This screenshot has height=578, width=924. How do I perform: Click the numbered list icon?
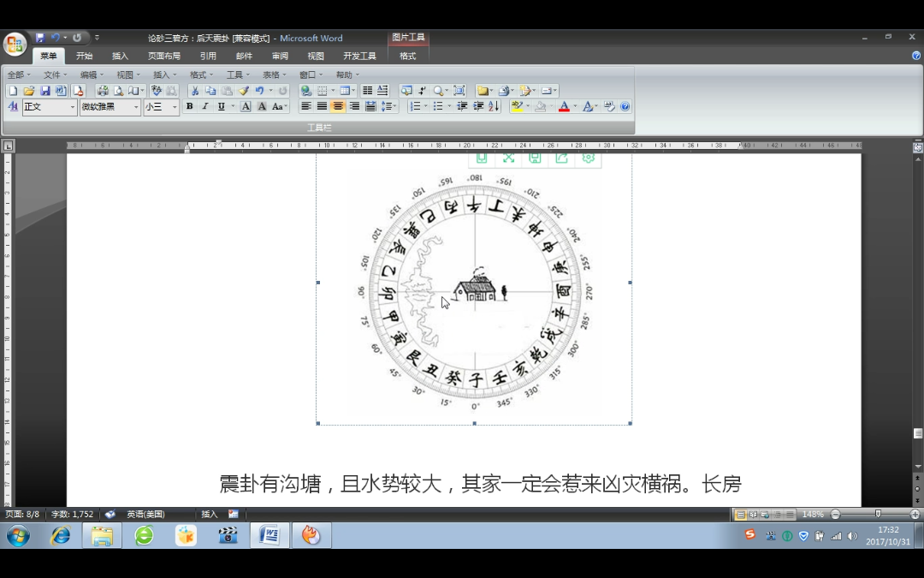pyautogui.click(x=416, y=107)
